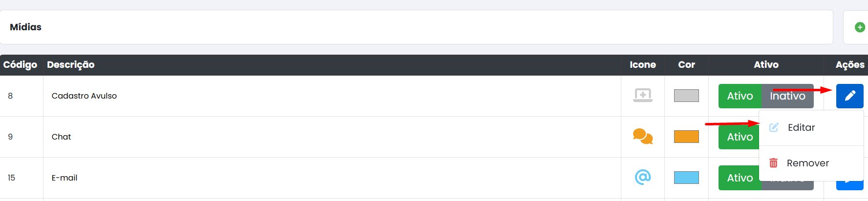Click the blue E-mail @ icon
Screen dimensions: 868x201
(642, 177)
